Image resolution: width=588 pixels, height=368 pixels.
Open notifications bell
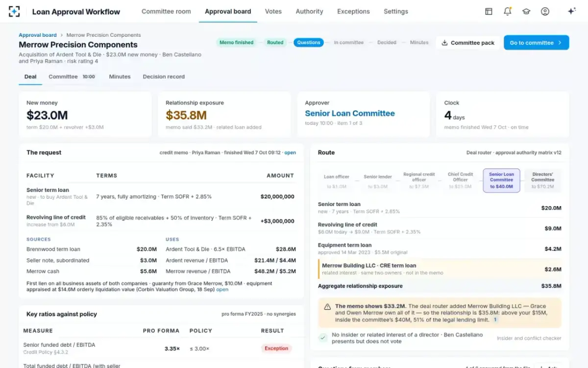coord(508,11)
